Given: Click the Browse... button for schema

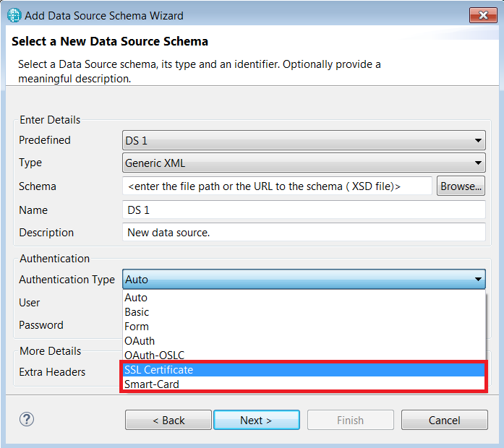Looking at the screenshot, I should (x=461, y=186).
